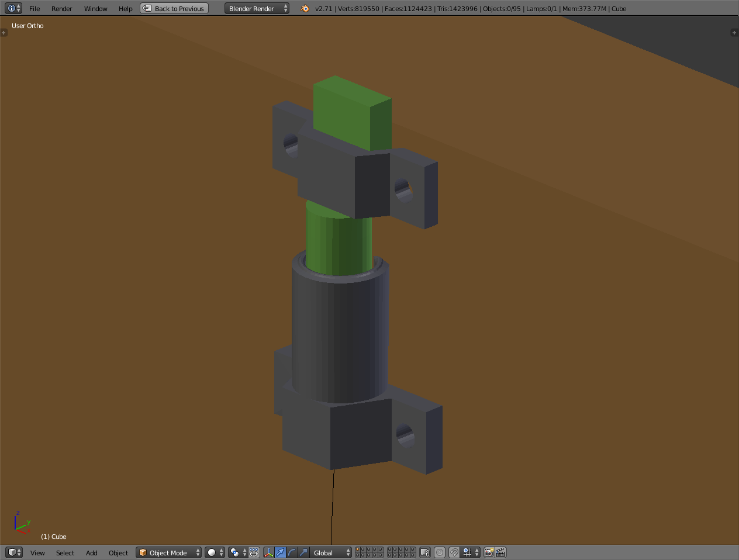
Task: Click the OpenGL render image camera icon
Action: pos(489,552)
